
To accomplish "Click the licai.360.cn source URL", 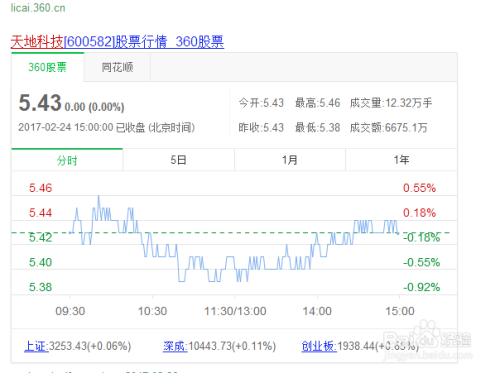I will coord(38,8).
